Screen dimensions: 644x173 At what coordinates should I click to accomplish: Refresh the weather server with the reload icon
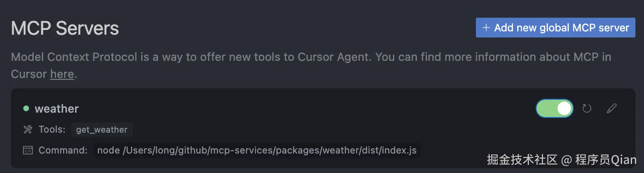point(587,108)
